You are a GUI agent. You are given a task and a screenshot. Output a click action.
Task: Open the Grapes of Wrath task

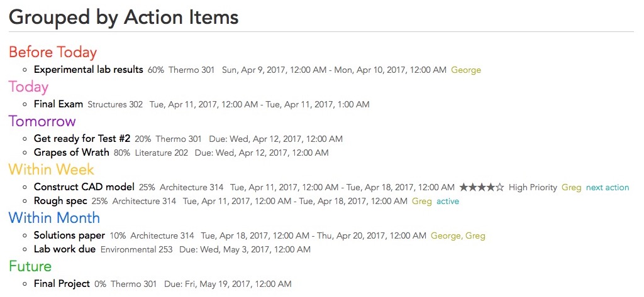click(72, 153)
